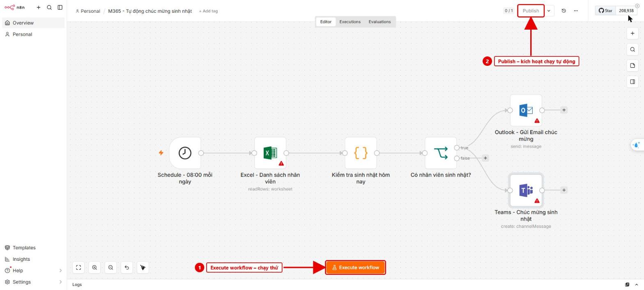The width and height of the screenshot is (644, 290).
Task: Open the dropdown arrow next to Publish
Action: pos(549,11)
